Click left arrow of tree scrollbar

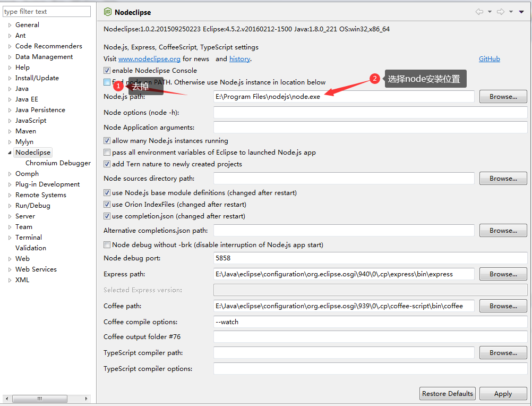click(7, 399)
